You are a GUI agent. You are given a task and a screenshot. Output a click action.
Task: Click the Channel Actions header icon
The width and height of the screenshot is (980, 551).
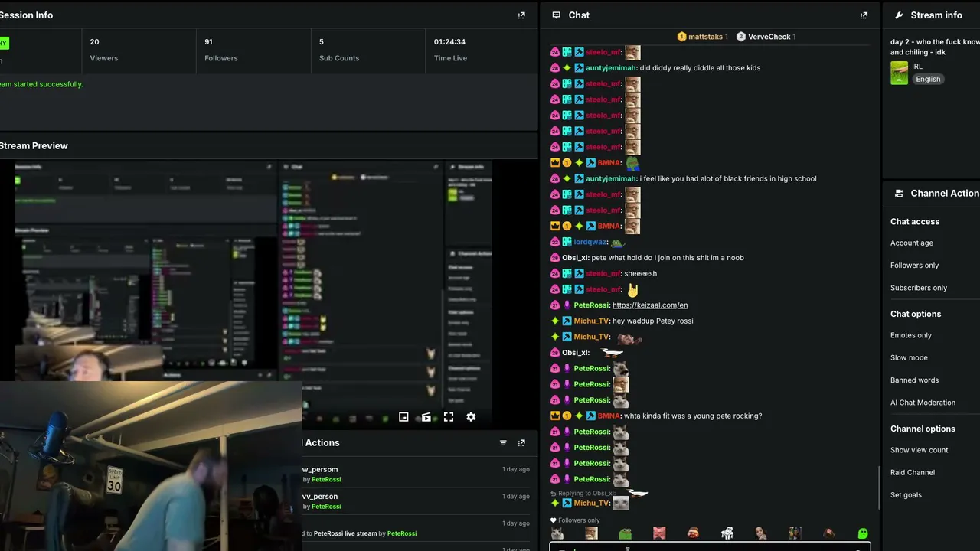click(899, 194)
